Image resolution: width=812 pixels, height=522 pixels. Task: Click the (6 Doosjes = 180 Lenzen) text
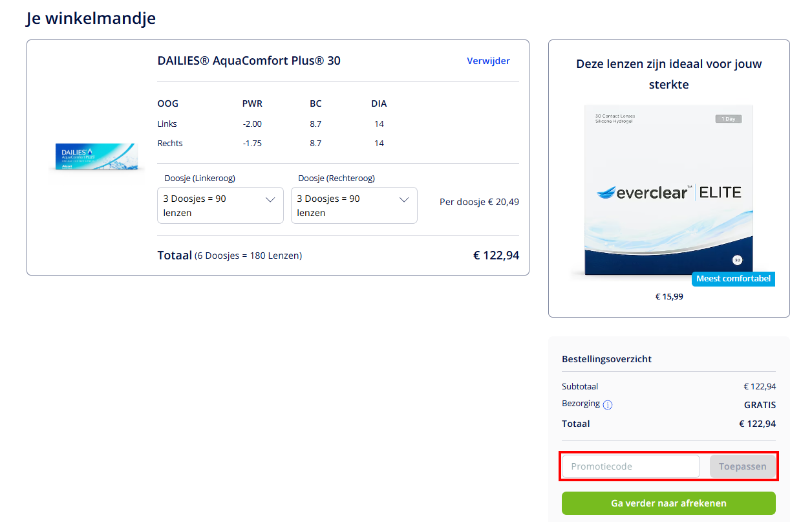tap(248, 256)
